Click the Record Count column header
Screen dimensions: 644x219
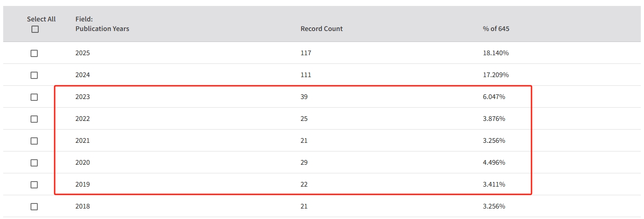[322, 29]
